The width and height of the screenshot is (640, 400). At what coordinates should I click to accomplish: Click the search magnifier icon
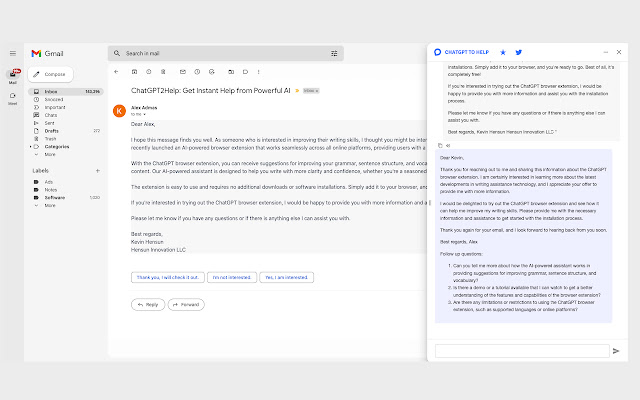coord(117,53)
